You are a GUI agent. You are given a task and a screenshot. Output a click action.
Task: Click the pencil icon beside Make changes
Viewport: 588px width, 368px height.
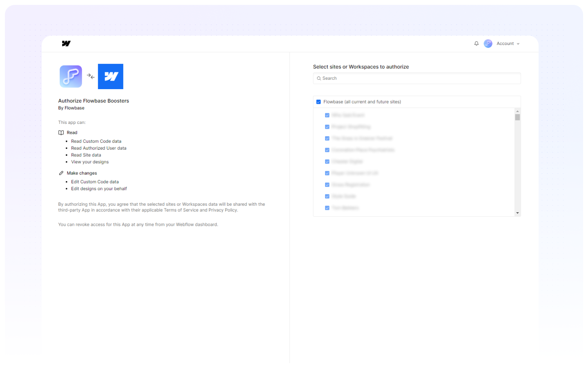coord(61,173)
